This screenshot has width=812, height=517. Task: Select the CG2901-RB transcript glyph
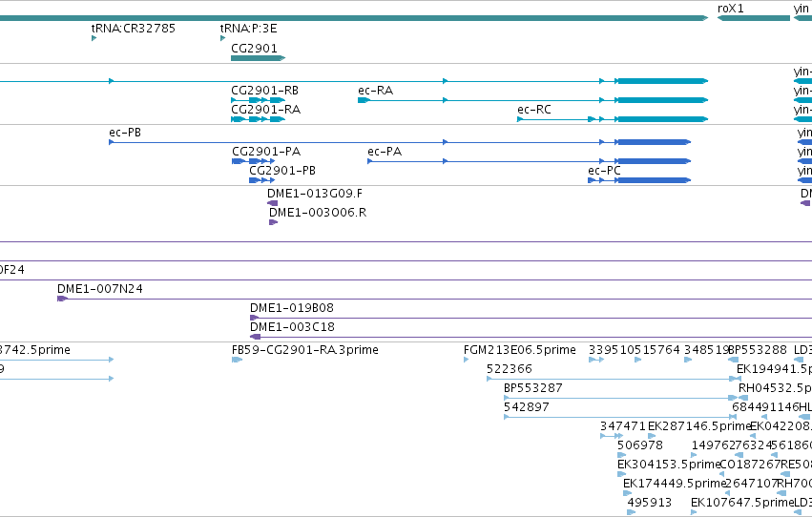tap(258, 100)
